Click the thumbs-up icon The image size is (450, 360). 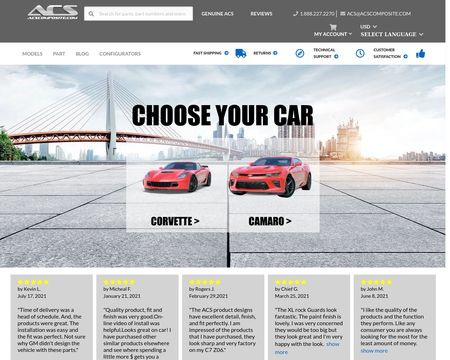coord(421,53)
